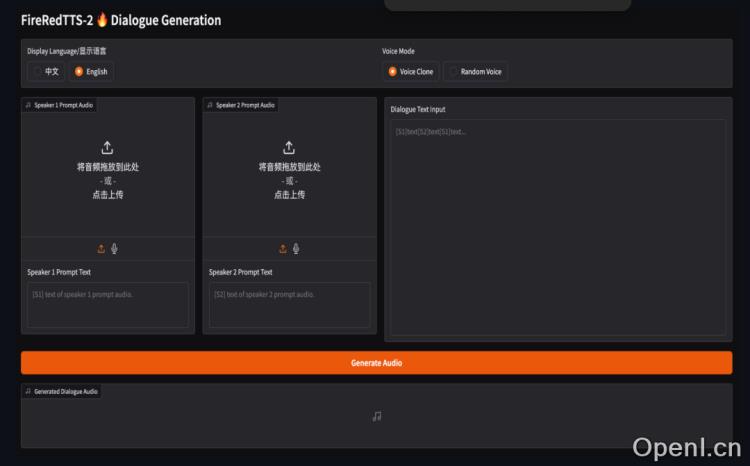Click the Speaker 1 Prompt Text label
This screenshot has width=750, height=466.
[59, 272]
